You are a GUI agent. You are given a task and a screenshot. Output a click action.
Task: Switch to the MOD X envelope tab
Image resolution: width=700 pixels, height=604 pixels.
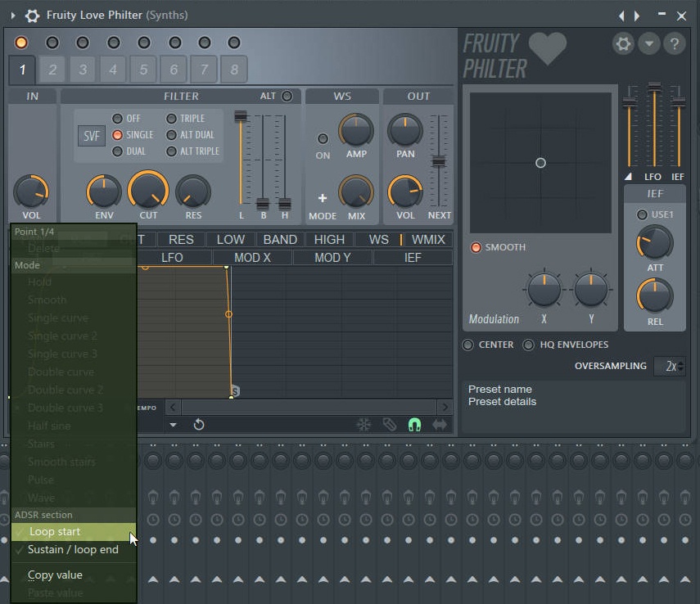tap(252, 256)
